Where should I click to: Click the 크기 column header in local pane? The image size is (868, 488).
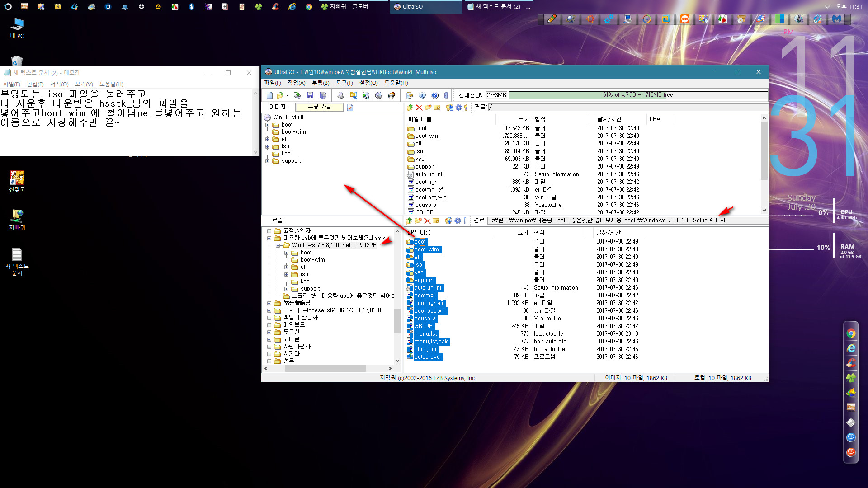[513, 232]
